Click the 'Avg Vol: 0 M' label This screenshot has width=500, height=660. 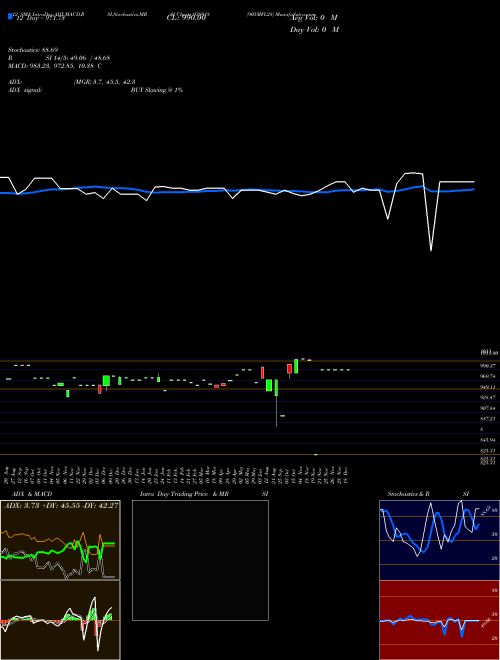coord(314,18)
